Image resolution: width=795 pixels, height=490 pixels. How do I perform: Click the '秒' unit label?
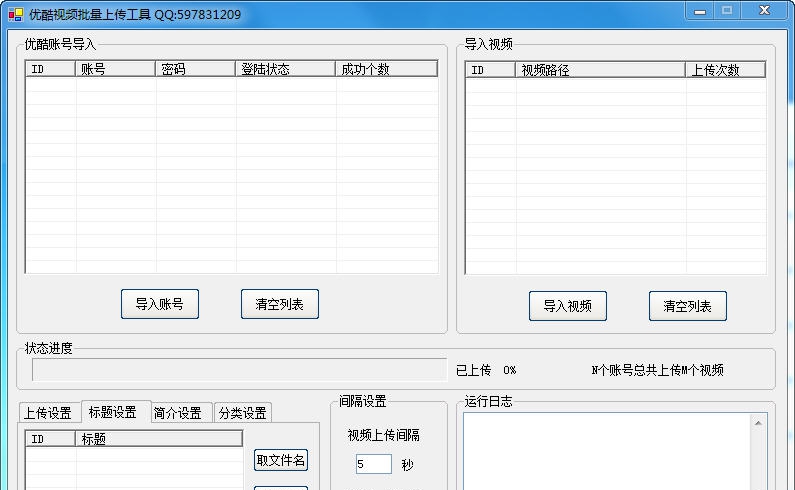(x=407, y=465)
